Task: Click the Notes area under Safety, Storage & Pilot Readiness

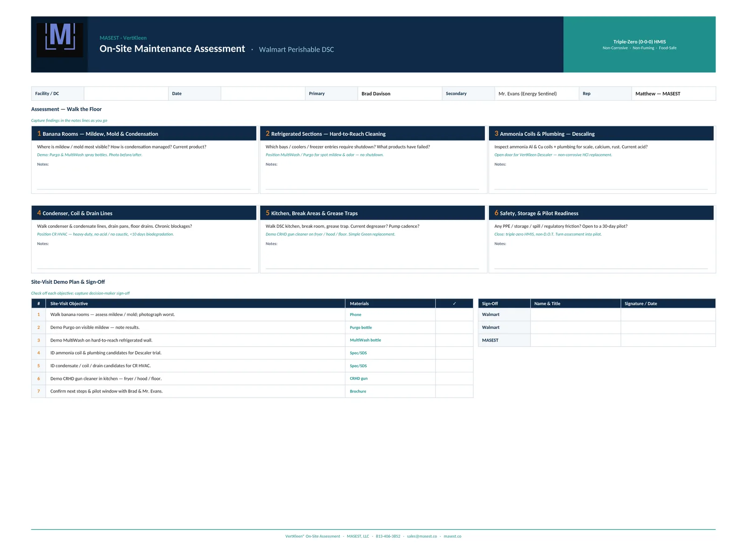Action: coord(601,256)
